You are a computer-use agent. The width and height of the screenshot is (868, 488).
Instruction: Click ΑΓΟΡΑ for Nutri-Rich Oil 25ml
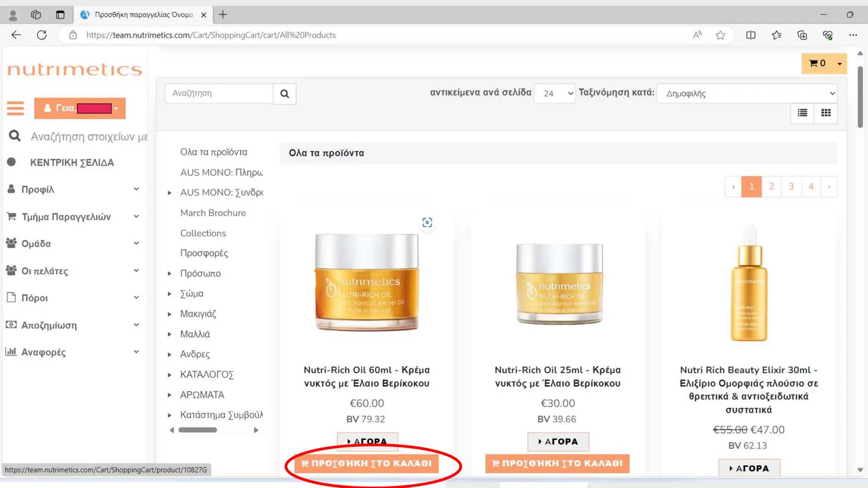(x=558, y=441)
